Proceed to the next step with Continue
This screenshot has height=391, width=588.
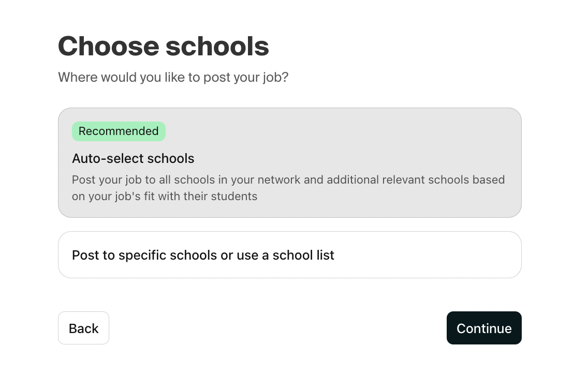(483, 328)
